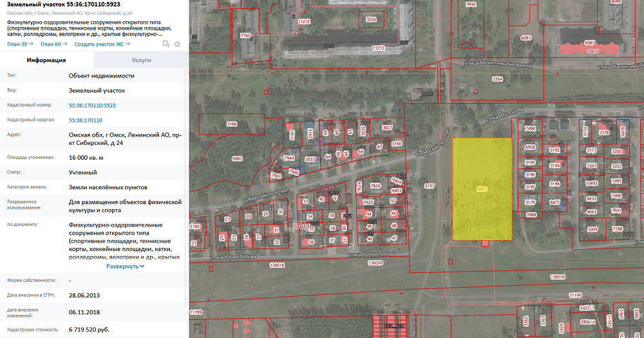This screenshot has height=338, width=644.
Task: Select parcel 6983 on the map
Action: tap(237, 158)
